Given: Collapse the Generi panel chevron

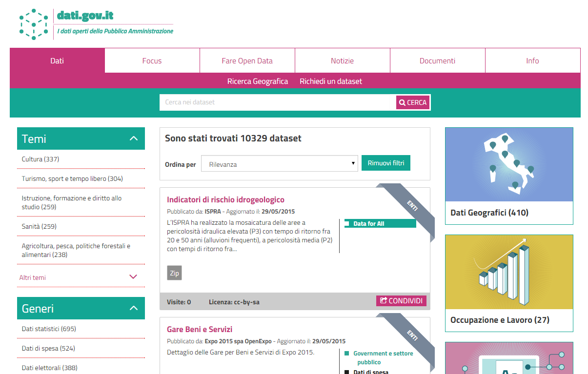Looking at the screenshot, I should click(134, 309).
